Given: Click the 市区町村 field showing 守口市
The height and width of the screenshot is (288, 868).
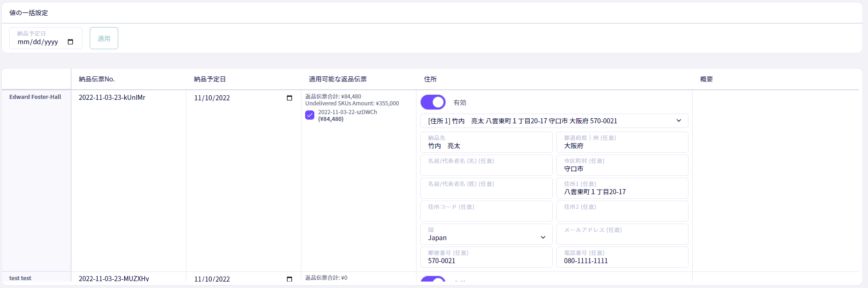Looking at the screenshot, I should tap(622, 165).
